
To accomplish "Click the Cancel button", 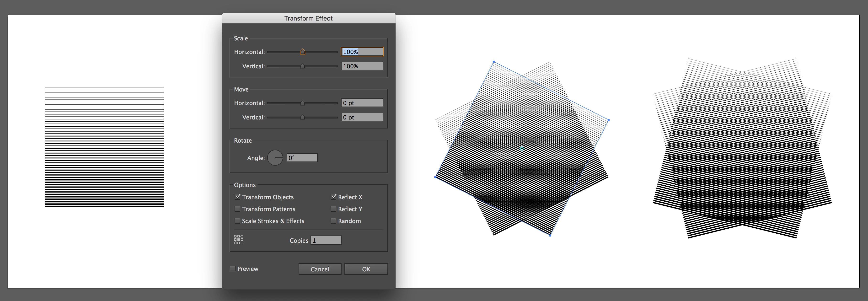I will [x=319, y=269].
